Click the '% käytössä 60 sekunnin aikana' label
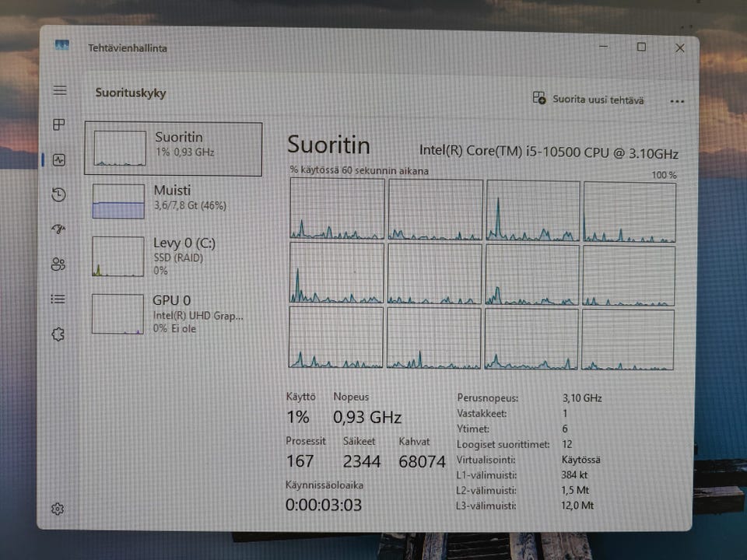Viewport: 747px width, 560px height. (x=359, y=170)
